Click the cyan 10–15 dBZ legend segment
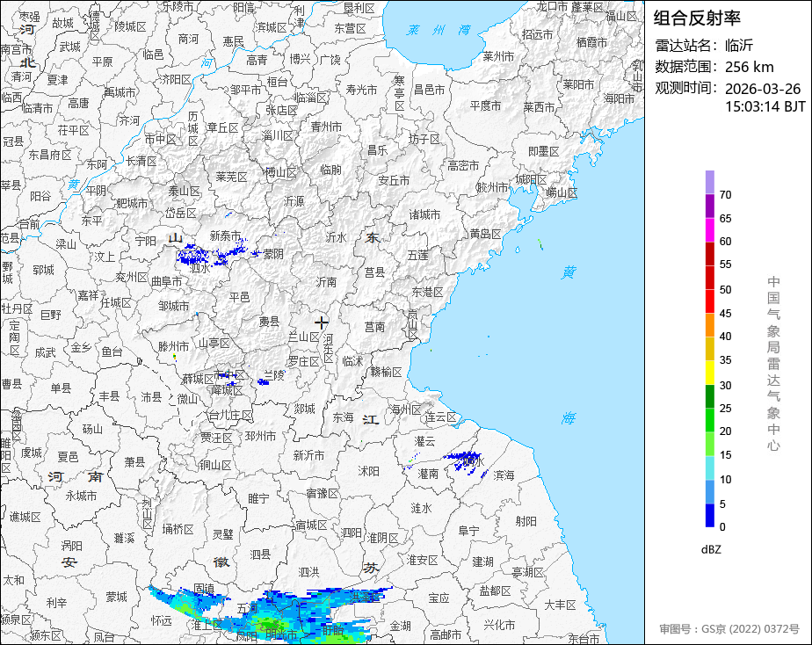Screen dimensions: 812x645 tap(709, 467)
